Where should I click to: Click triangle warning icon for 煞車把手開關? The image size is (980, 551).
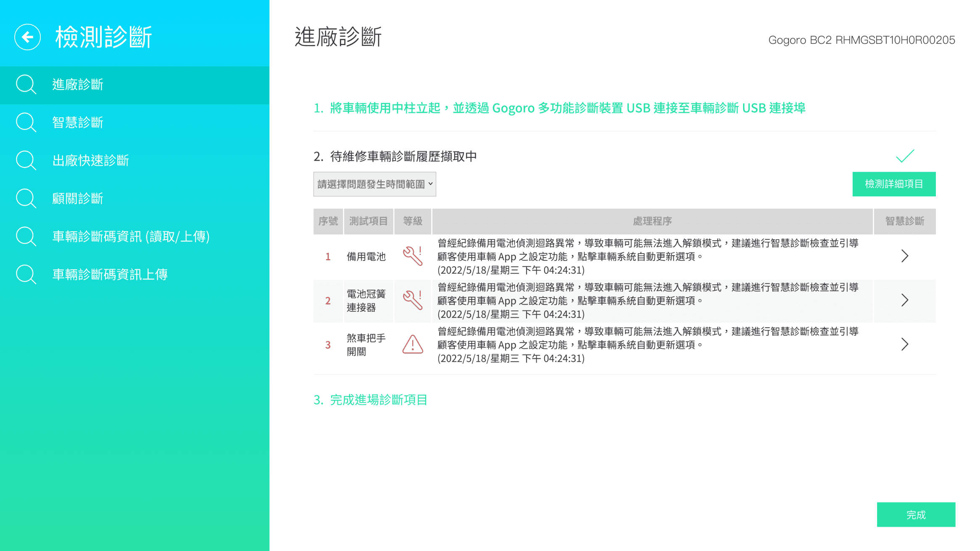coord(413,344)
